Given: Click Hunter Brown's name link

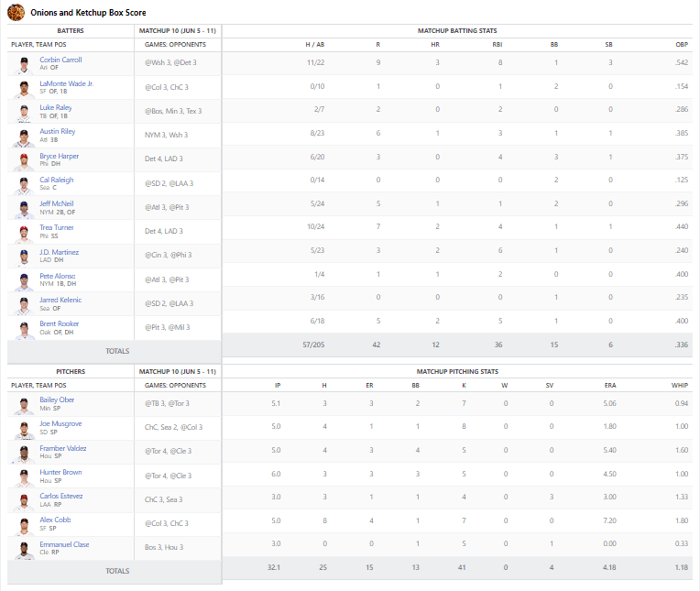Looking at the screenshot, I should [x=60, y=472].
